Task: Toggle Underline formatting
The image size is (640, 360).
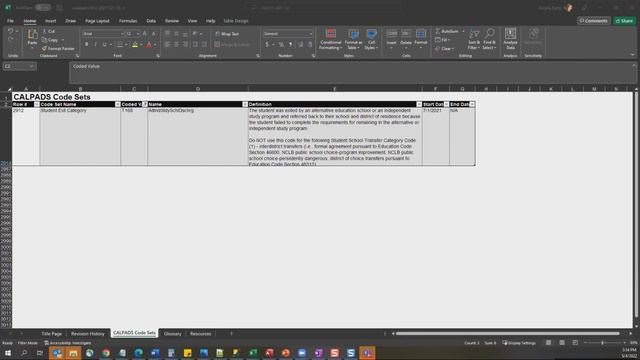Action: tap(104, 44)
